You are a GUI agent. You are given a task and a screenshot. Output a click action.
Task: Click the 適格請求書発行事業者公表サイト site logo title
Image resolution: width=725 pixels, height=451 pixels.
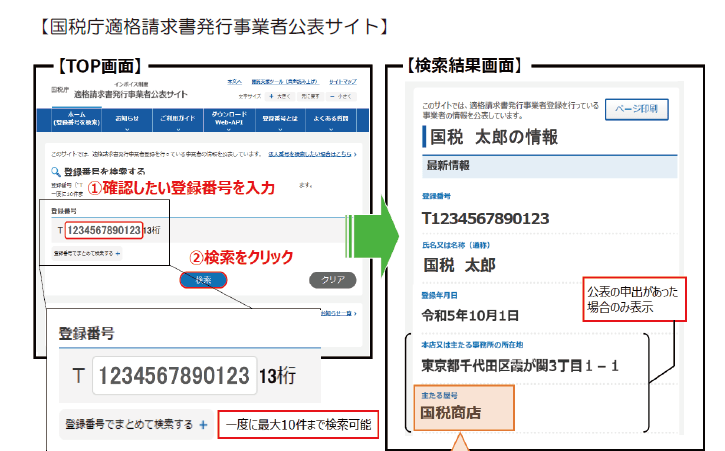(x=130, y=94)
